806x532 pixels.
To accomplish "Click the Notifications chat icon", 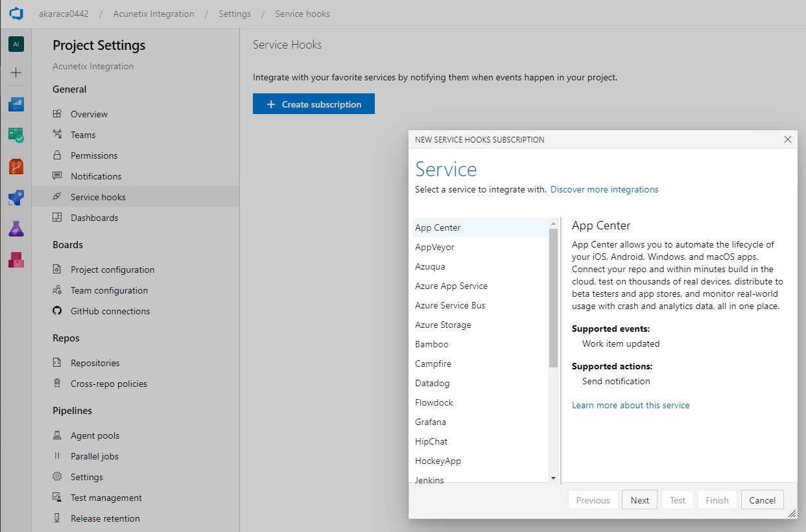I will pyautogui.click(x=58, y=176).
